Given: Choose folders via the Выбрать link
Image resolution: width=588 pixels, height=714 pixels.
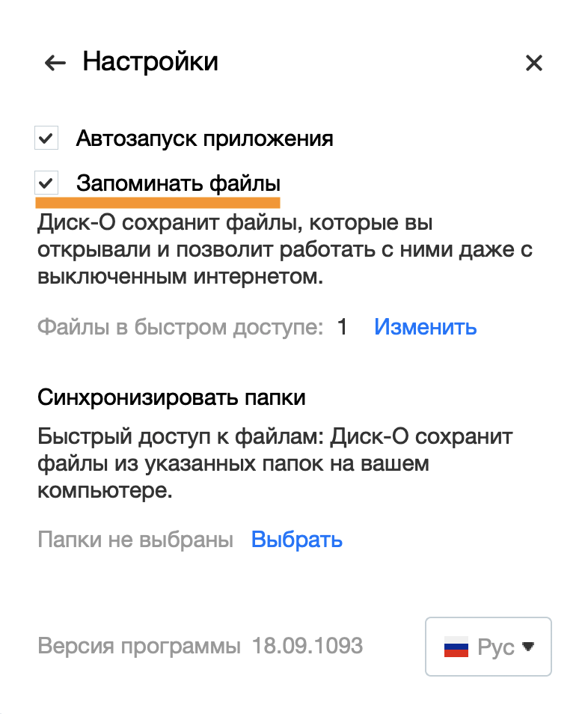Looking at the screenshot, I should pyautogui.click(x=297, y=540).
